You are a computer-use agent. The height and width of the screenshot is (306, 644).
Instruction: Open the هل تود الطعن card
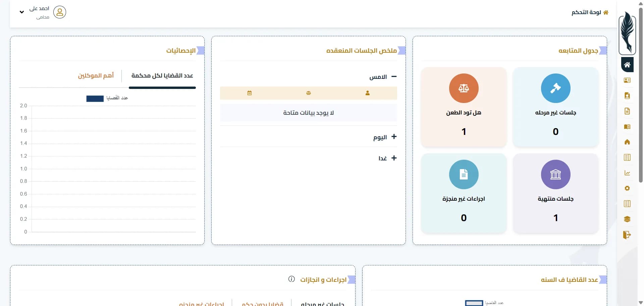tap(464, 107)
